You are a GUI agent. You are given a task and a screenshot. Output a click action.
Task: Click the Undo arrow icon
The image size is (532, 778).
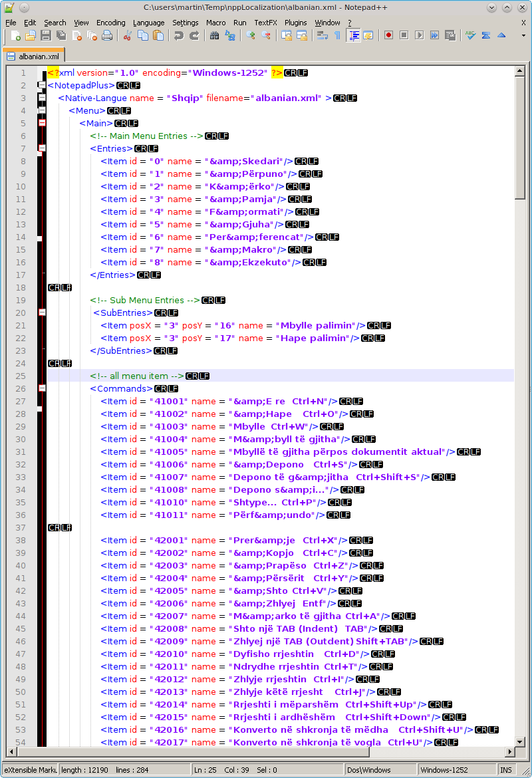178,36
